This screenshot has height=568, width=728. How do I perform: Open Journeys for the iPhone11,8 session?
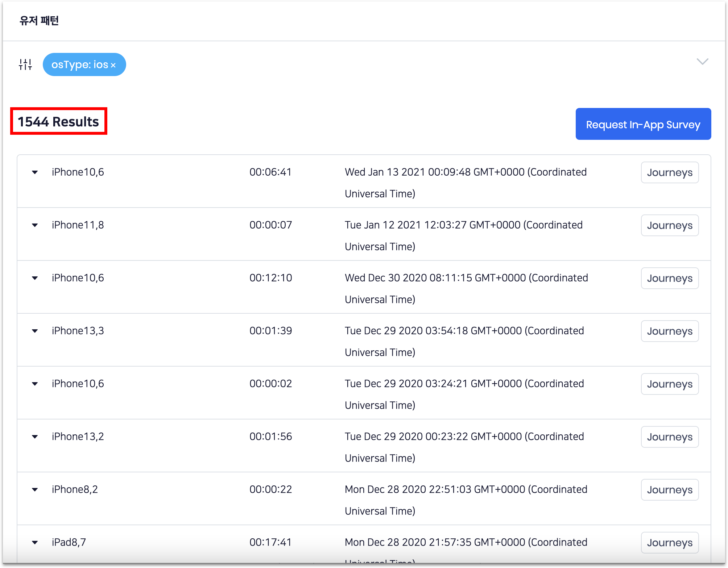tap(669, 225)
